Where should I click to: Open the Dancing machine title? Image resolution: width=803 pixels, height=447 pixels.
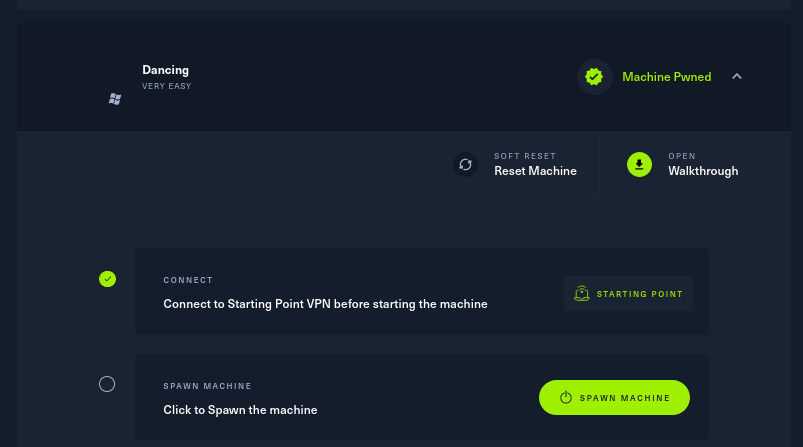click(165, 70)
